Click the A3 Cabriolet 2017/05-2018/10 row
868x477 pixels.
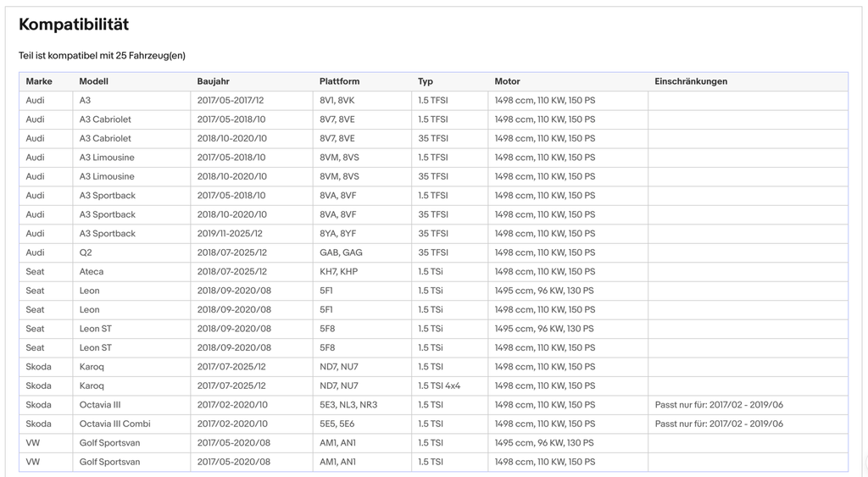[433, 119]
